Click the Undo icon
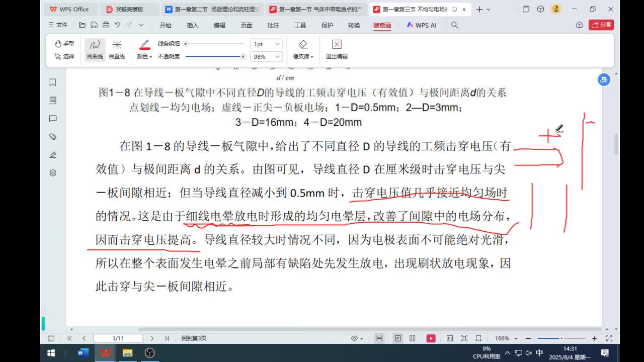644x362 pixels. tap(118, 25)
